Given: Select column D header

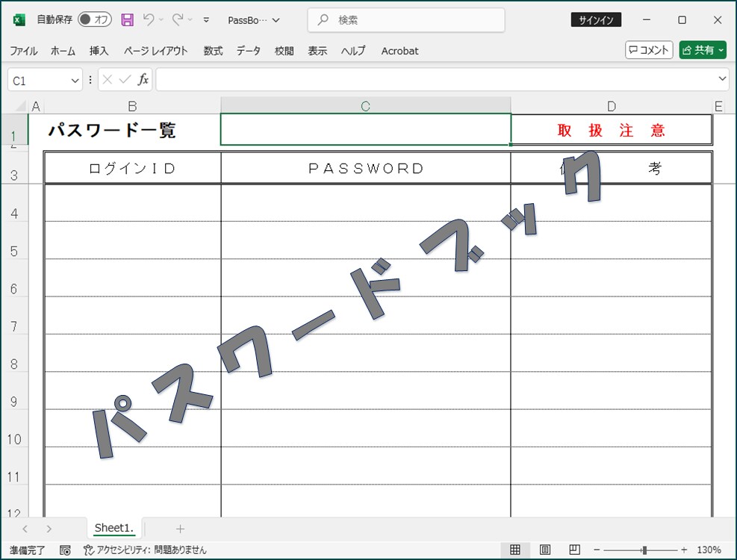Looking at the screenshot, I should (611, 106).
